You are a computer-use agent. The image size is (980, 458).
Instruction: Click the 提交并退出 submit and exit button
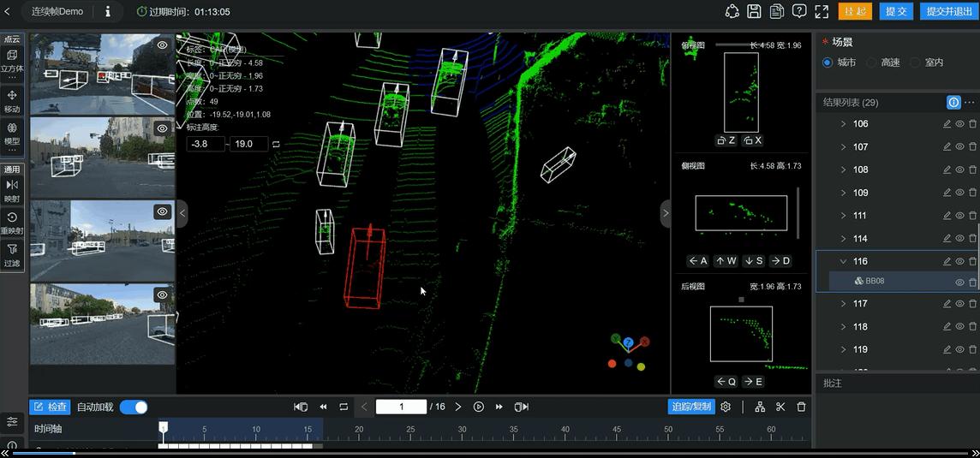(949, 11)
